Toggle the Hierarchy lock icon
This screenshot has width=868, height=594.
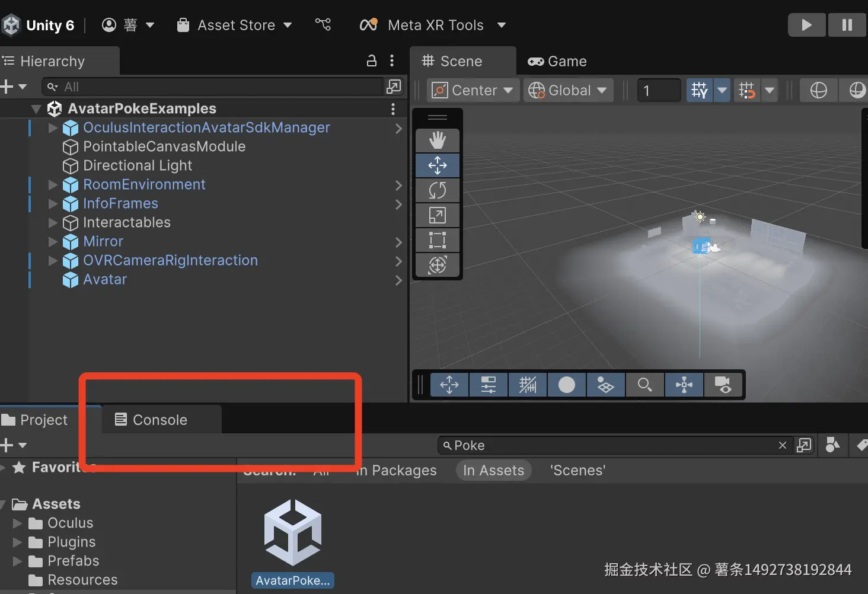(x=372, y=60)
